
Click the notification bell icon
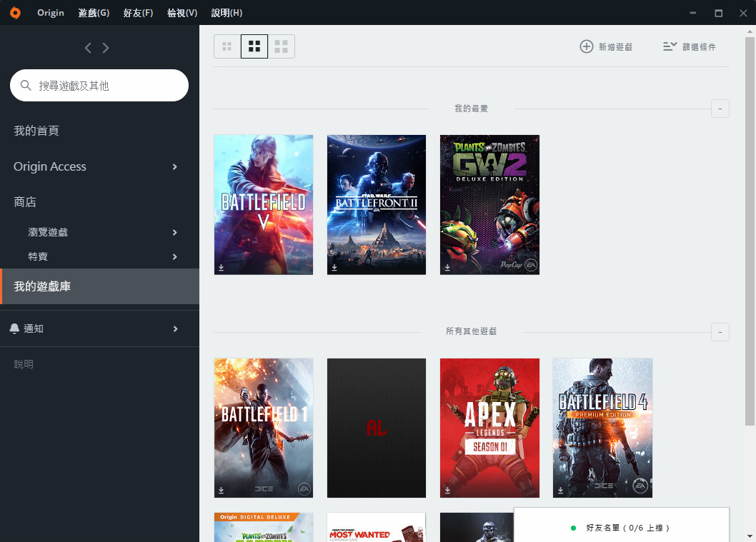point(14,328)
